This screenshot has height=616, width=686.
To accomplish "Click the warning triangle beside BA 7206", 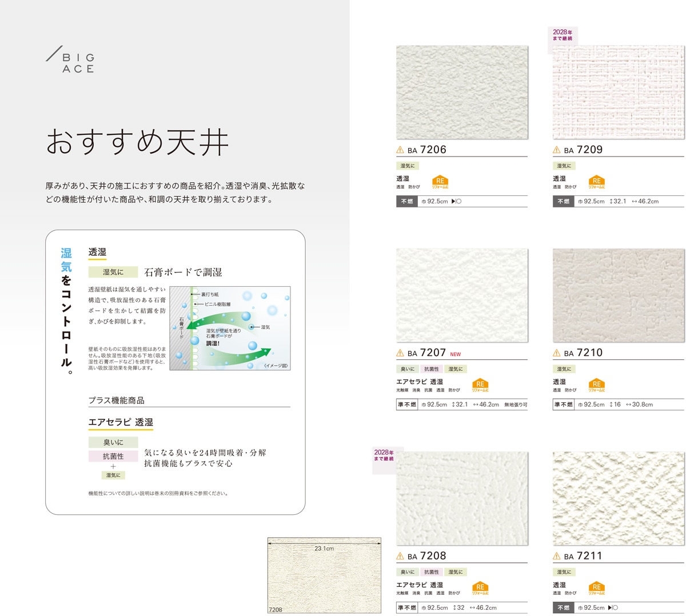I will click(400, 150).
